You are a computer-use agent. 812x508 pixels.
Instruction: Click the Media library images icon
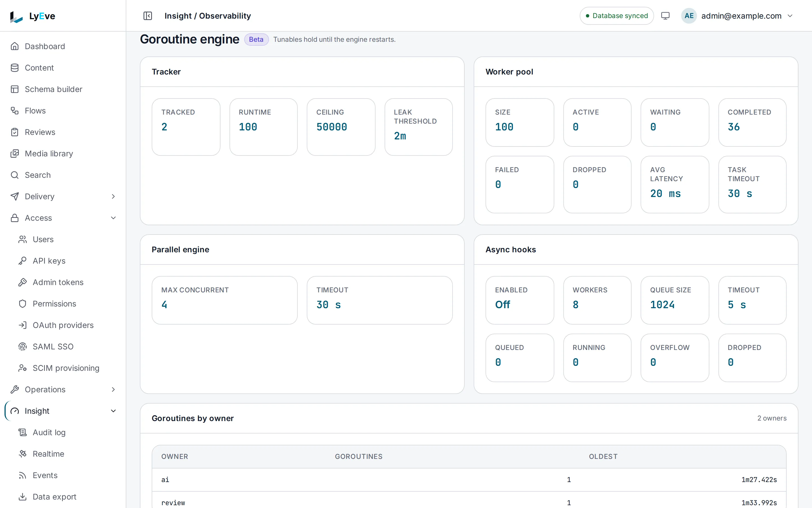15,154
